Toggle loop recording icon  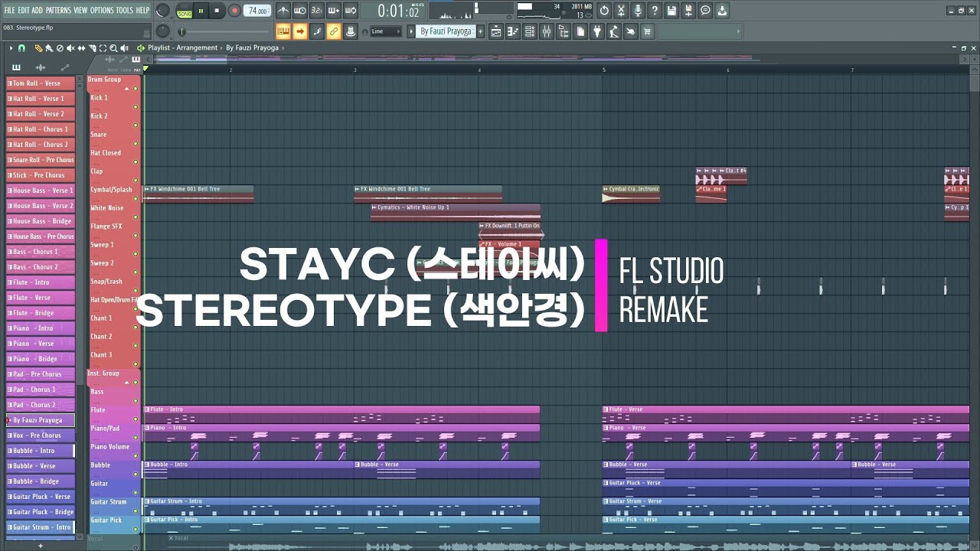(351, 11)
